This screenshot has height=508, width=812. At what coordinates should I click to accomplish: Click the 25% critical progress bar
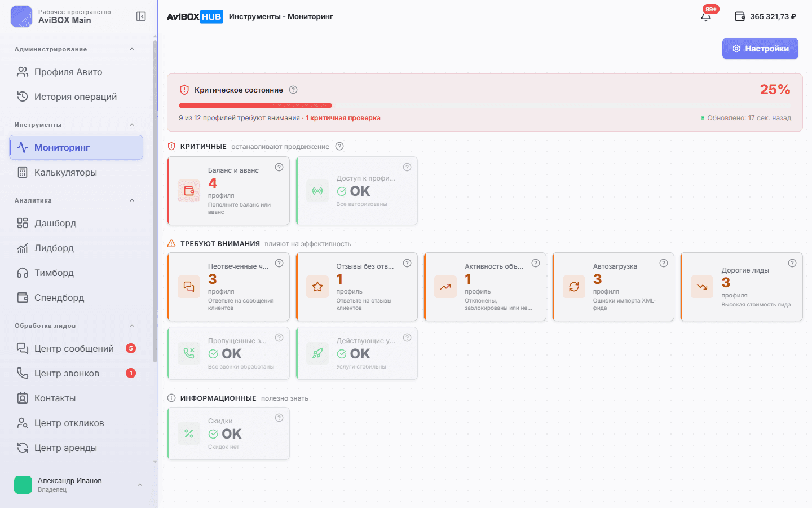coord(485,106)
